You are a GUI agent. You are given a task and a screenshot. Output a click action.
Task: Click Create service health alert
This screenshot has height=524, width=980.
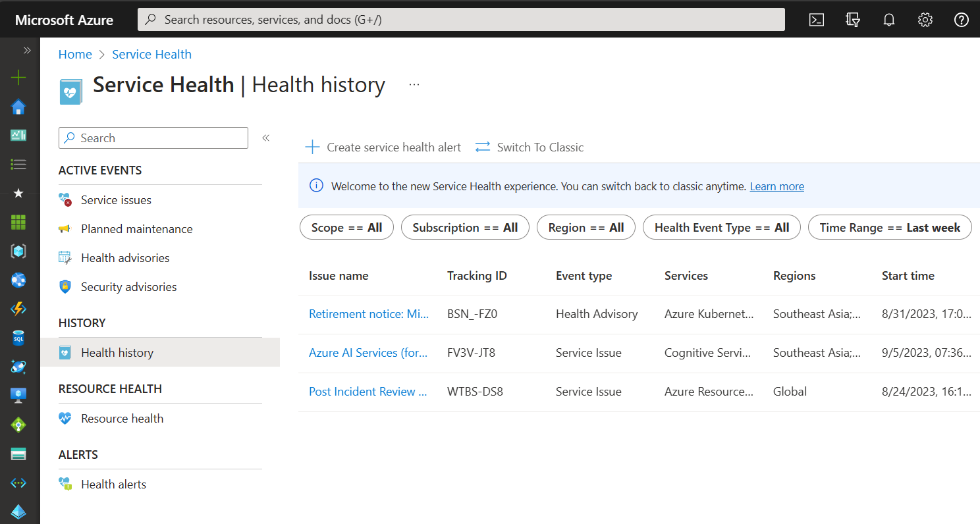coord(383,147)
